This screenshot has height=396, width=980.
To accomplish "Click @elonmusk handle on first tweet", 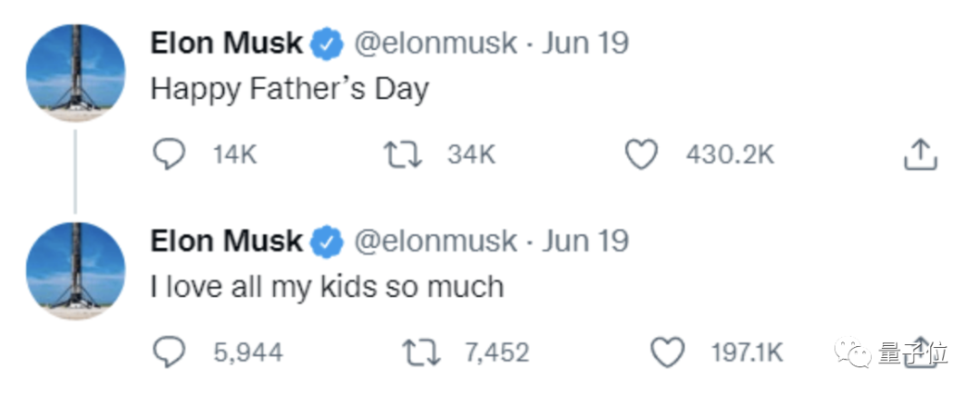I will pyautogui.click(x=434, y=43).
